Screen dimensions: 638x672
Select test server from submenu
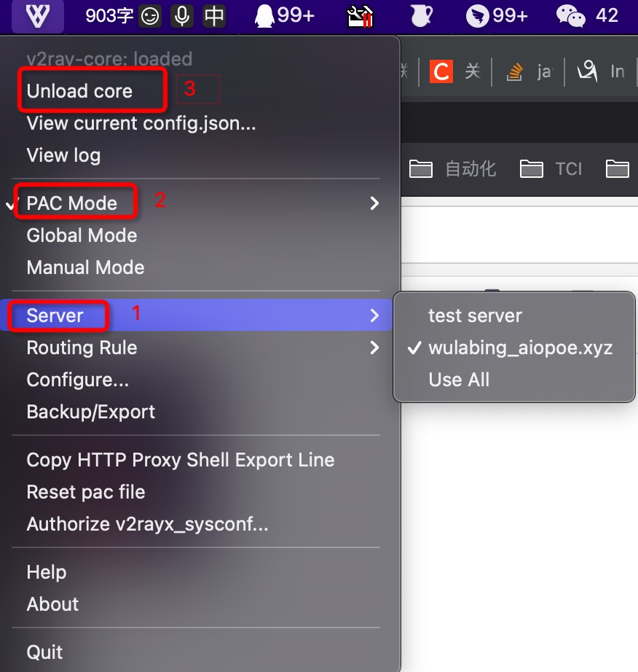(x=514, y=316)
